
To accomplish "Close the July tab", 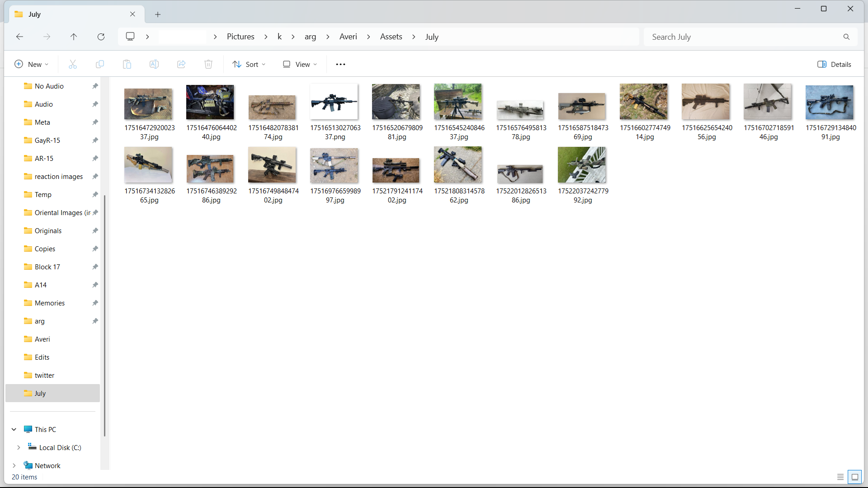I will [132, 14].
